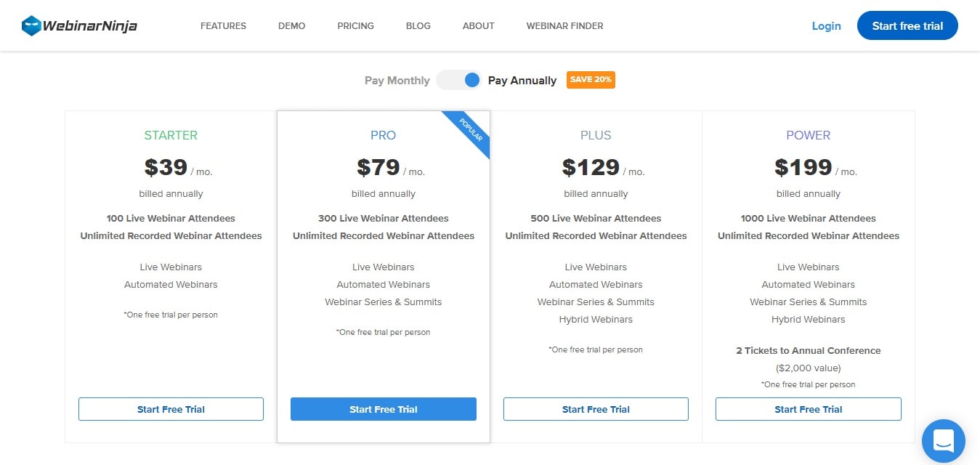Click Start free trial in header

click(907, 25)
